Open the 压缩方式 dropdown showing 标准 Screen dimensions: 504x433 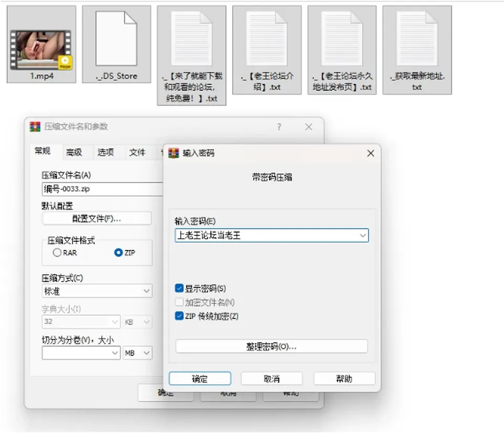pos(97,291)
